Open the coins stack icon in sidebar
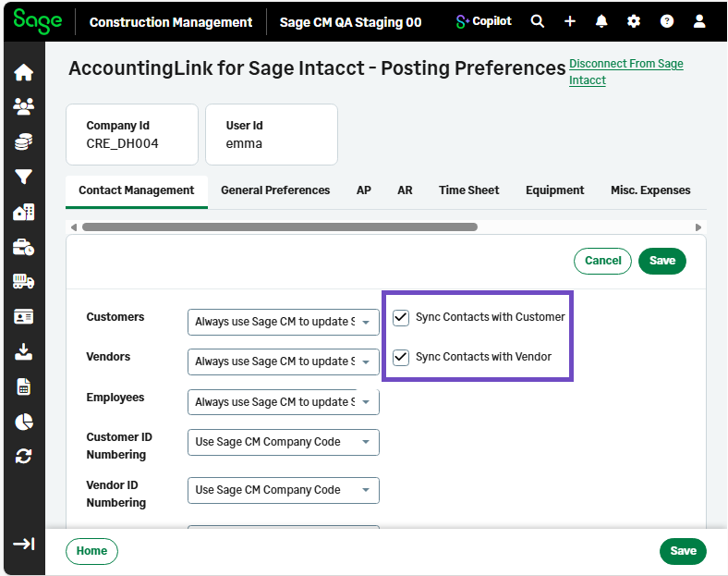Image resolution: width=728 pixels, height=576 pixels. click(23, 141)
